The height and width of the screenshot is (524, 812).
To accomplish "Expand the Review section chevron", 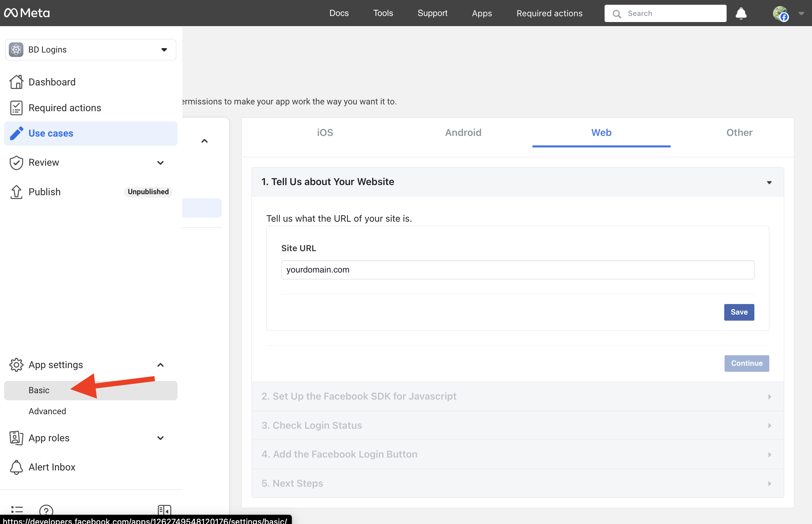I will coord(160,163).
